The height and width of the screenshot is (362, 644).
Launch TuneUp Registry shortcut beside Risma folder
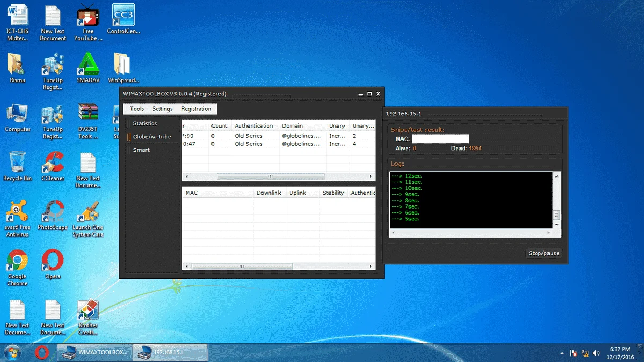pos(53,71)
